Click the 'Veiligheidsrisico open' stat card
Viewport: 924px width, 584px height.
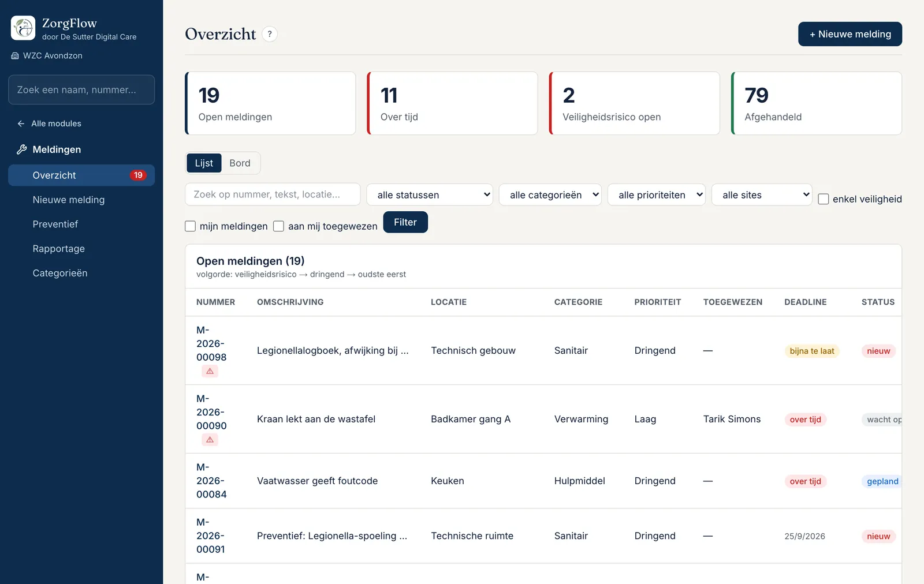coord(635,103)
